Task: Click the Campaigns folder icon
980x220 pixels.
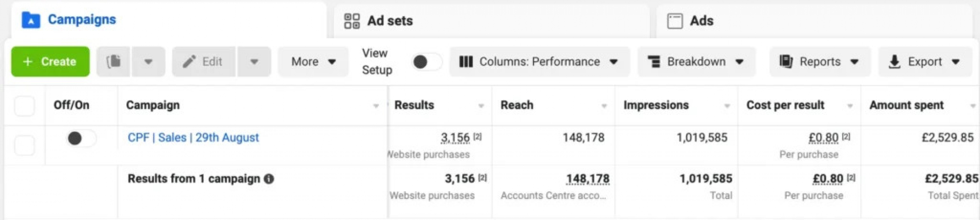Action: tap(31, 20)
